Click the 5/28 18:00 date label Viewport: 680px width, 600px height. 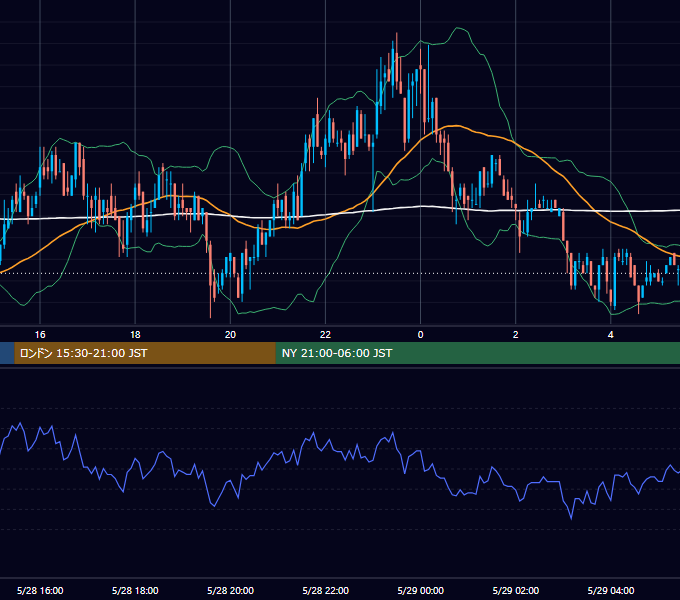(x=135, y=590)
